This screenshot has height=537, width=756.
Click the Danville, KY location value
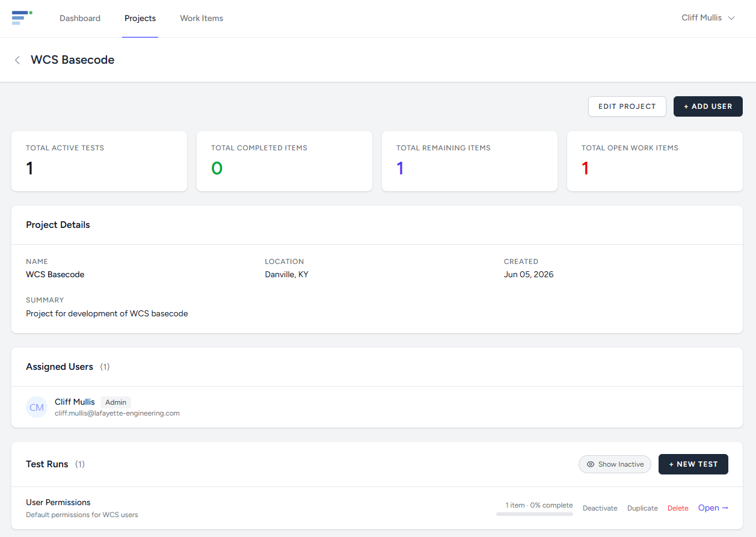pyautogui.click(x=287, y=274)
